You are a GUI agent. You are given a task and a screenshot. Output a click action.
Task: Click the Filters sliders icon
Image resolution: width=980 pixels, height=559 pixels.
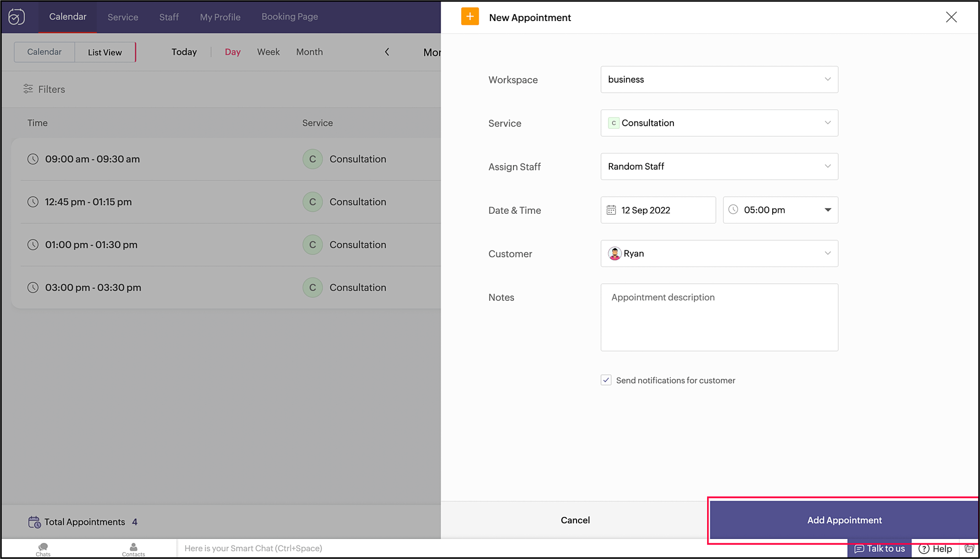click(x=28, y=89)
